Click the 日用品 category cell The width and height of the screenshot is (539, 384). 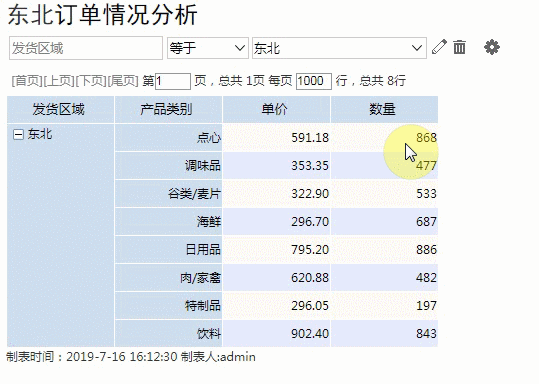click(168, 250)
